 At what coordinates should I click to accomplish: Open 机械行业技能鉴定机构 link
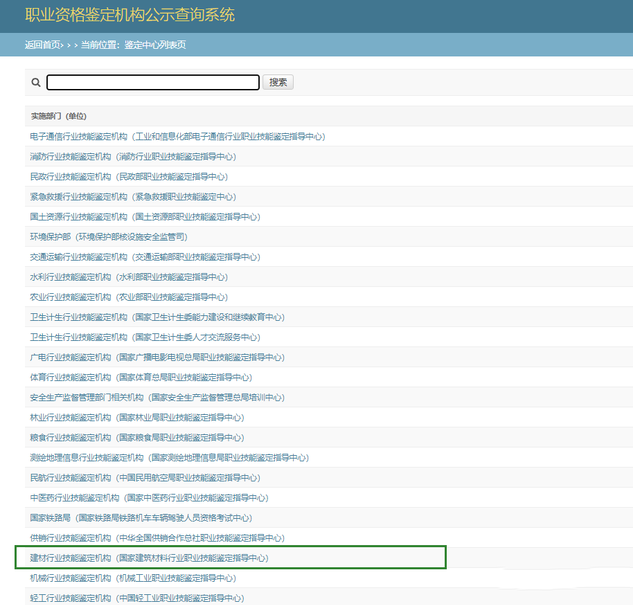click(133, 578)
